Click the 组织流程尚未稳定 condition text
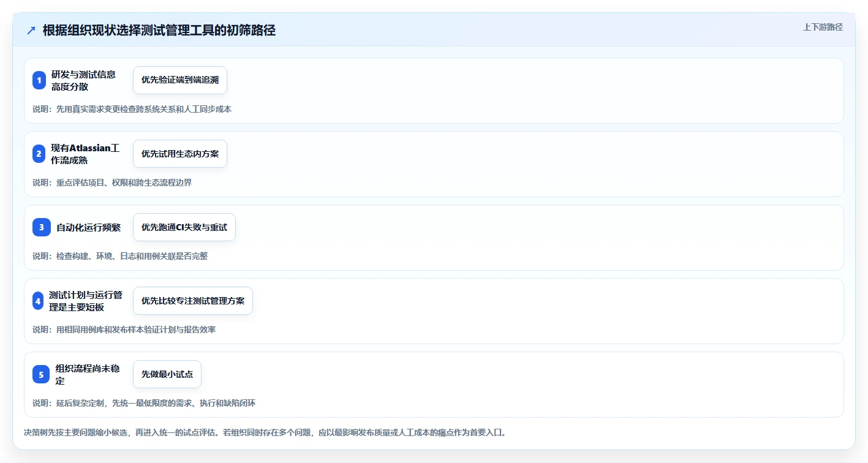 (88, 374)
